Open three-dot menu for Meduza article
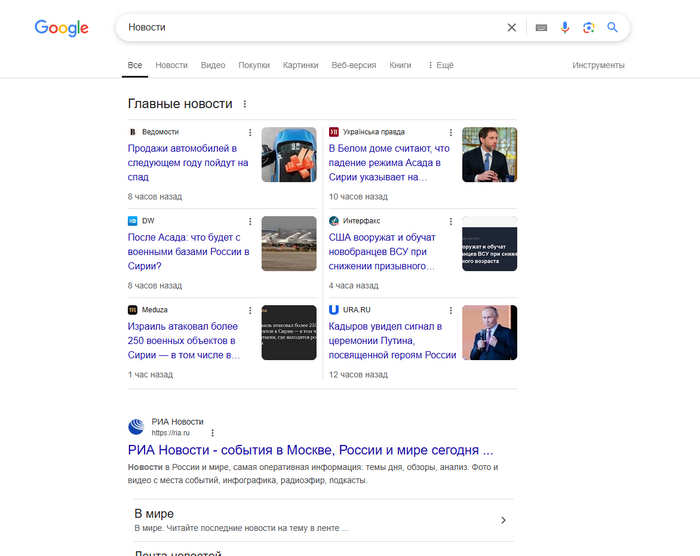This screenshot has height=556, width=700. tap(250, 310)
